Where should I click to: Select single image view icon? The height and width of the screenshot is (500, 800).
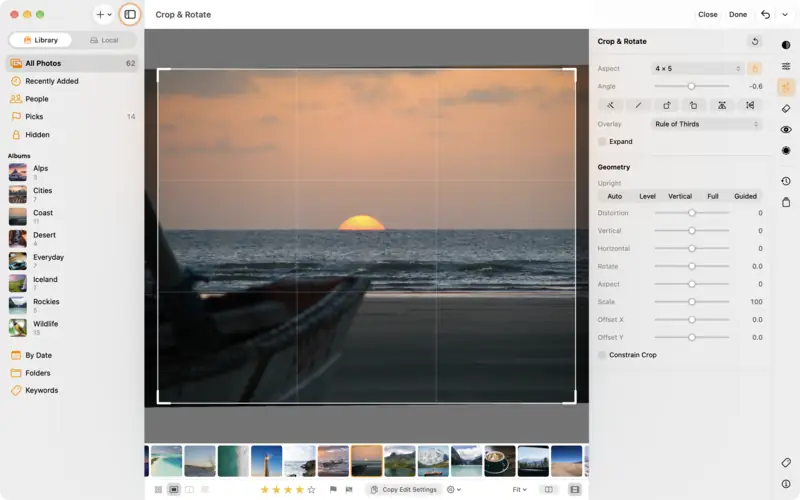point(173,490)
